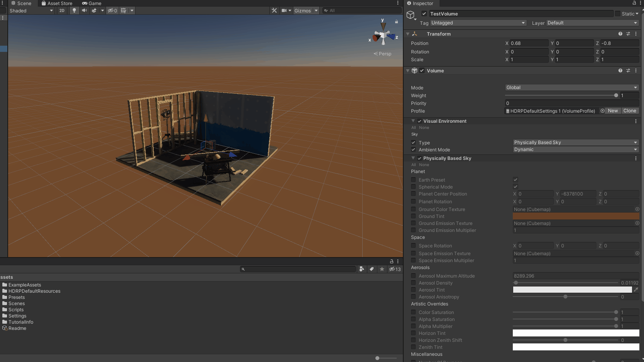Open Inspector panel more options menu
644x362 pixels.
coord(640,3)
